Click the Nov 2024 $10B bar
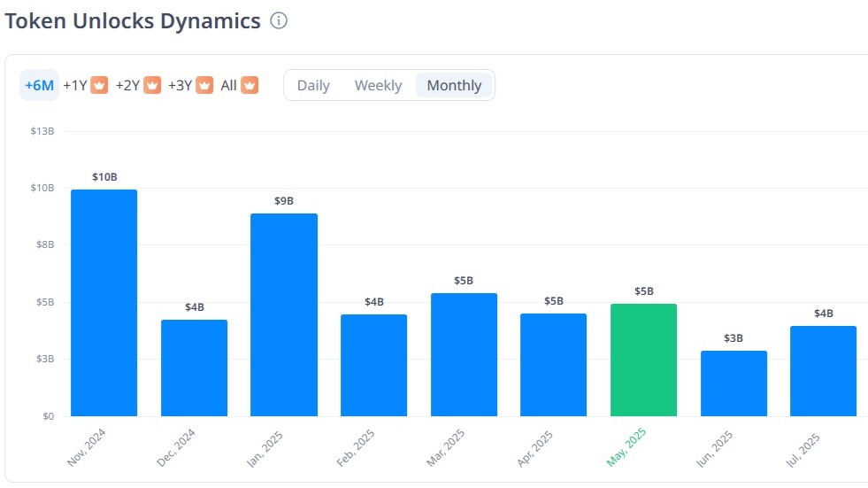Image resolution: width=868 pixels, height=488 pixels. [x=104, y=303]
